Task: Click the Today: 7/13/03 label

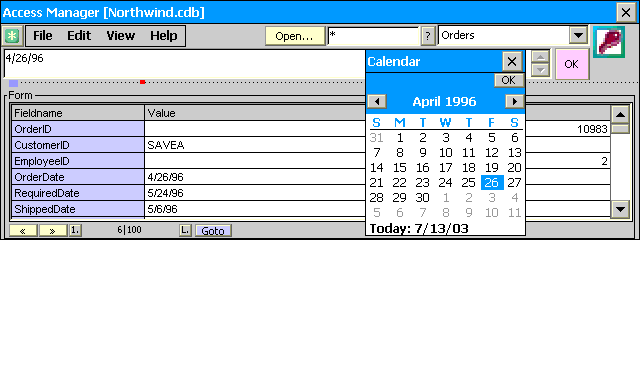Action: click(x=419, y=228)
